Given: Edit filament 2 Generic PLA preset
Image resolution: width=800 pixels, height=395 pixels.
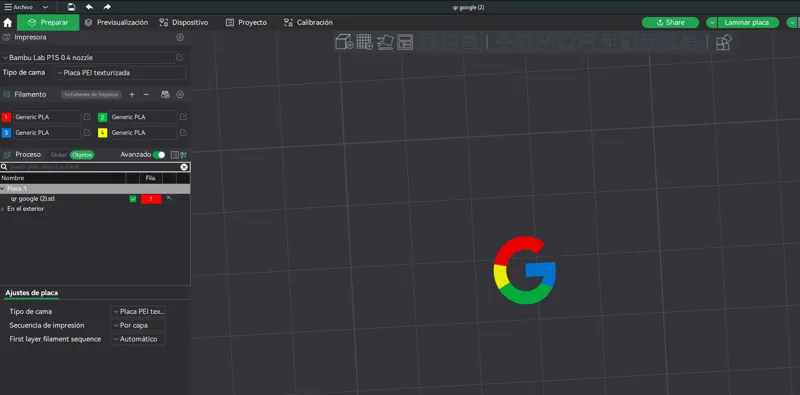Looking at the screenshot, I should (x=183, y=117).
